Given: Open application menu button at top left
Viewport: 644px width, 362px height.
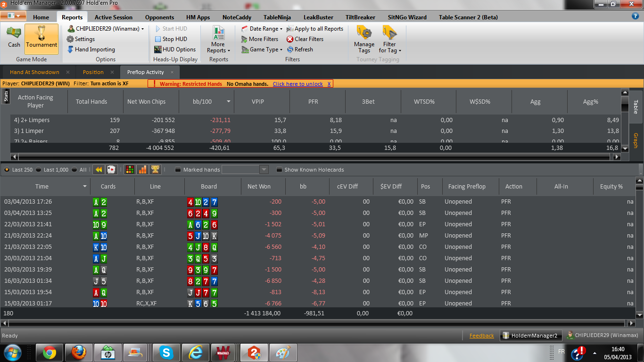Looking at the screenshot, I should tap(14, 16).
